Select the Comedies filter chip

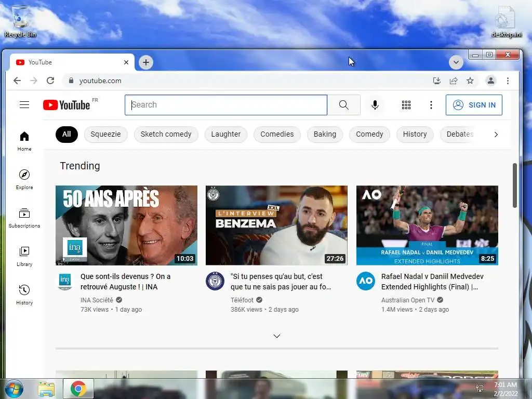click(x=277, y=135)
